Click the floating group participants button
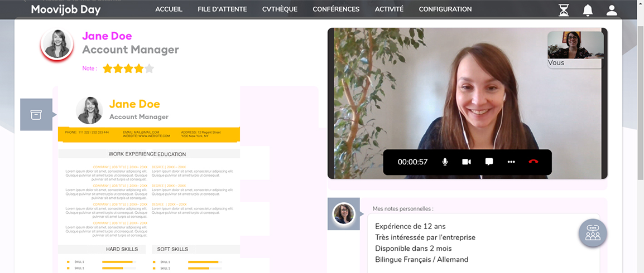The image size is (644, 273). pos(593,233)
